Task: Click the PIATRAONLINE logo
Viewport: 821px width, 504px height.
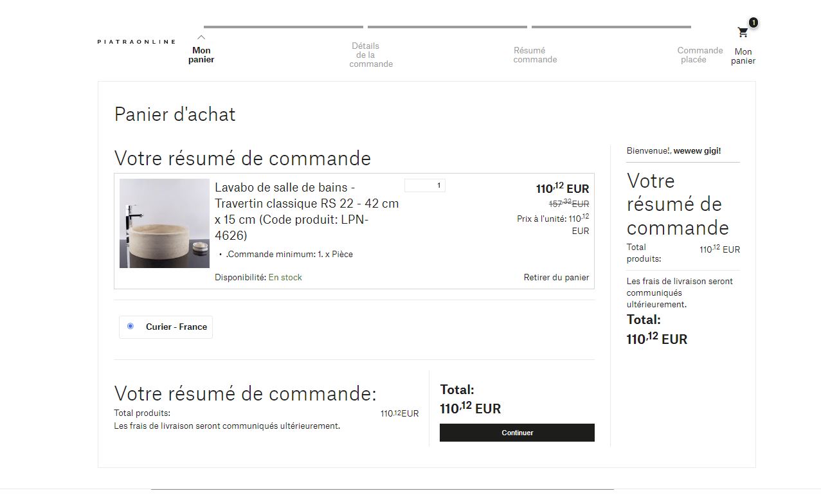Action: tap(136, 42)
